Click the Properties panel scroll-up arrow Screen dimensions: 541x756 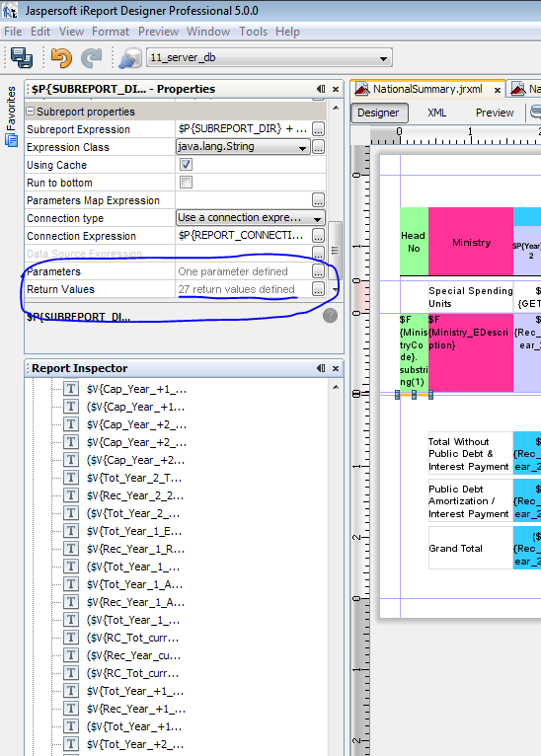[x=336, y=108]
